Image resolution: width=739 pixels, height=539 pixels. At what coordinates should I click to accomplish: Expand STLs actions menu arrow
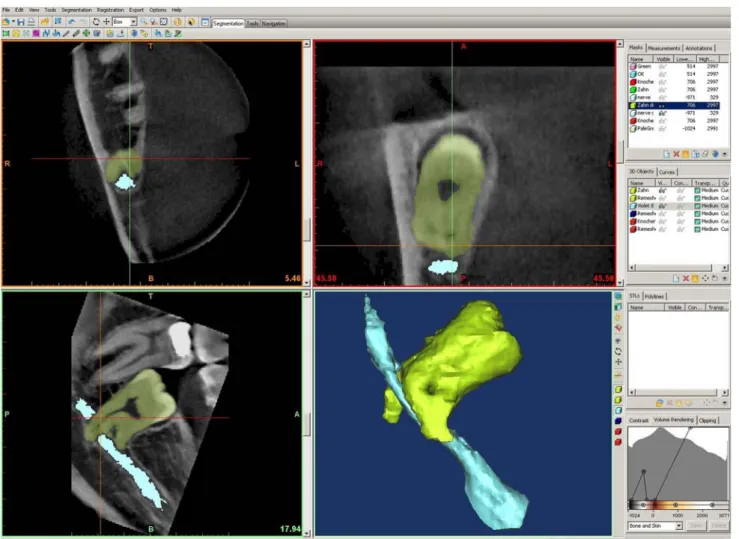(724, 403)
